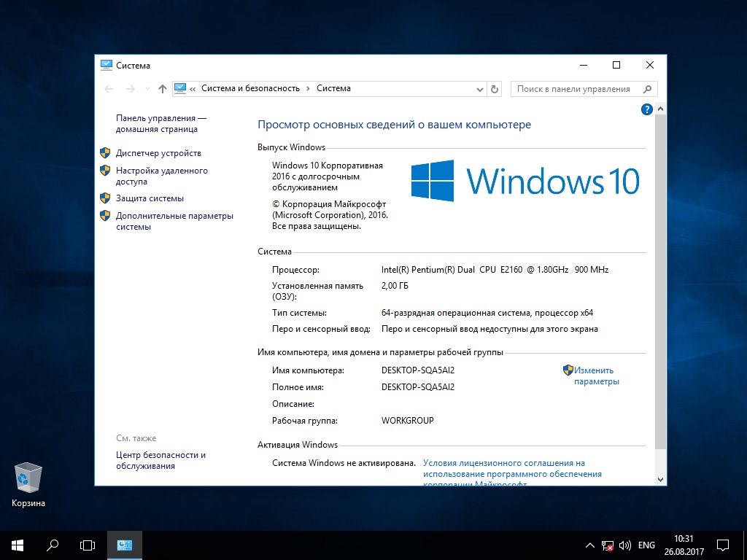Minimize the Система window
Viewport: 747px width, 560px height.
583,65
